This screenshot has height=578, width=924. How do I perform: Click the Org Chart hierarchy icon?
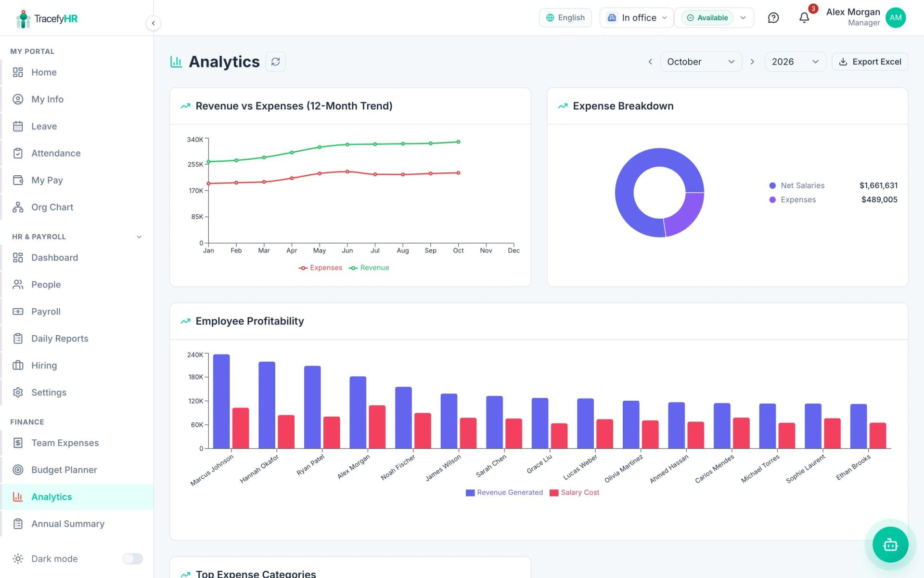point(18,207)
